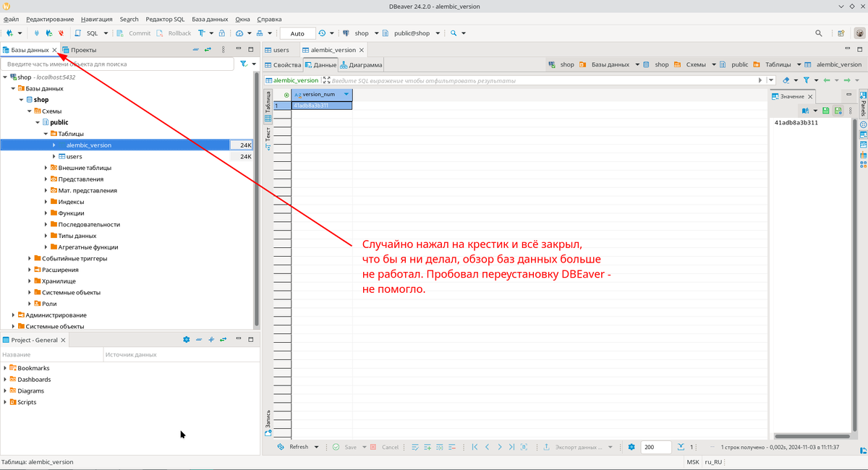Select the alembic_version table in the tree
The width and height of the screenshot is (868, 470).
pyautogui.click(x=88, y=145)
